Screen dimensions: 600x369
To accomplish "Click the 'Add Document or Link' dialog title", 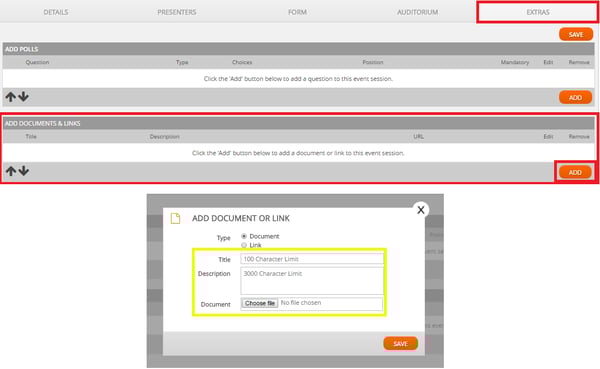I will click(x=241, y=218).
